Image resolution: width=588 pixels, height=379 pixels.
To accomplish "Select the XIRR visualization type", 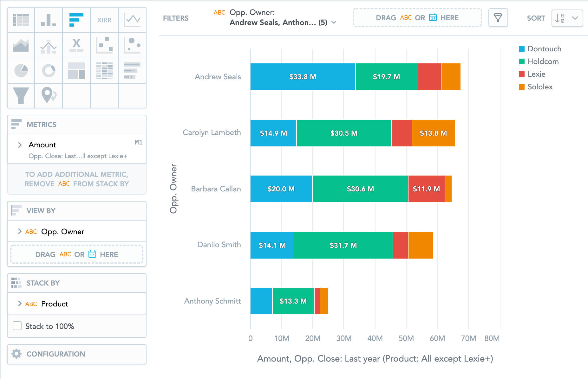I will click(104, 20).
